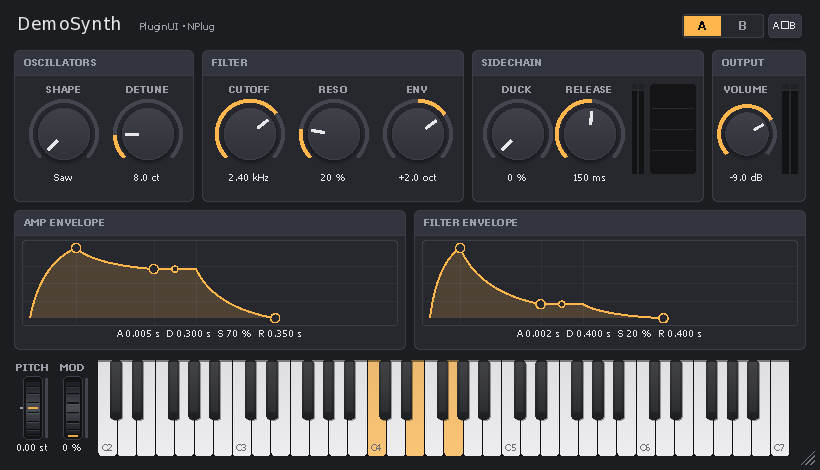Click the DemoSynth title text
Image resolution: width=820 pixels, height=470 pixels.
[69, 24]
